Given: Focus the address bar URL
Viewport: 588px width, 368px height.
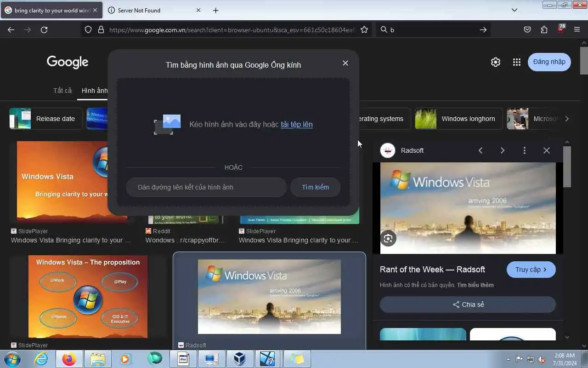Looking at the screenshot, I should (x=232, y=29).
